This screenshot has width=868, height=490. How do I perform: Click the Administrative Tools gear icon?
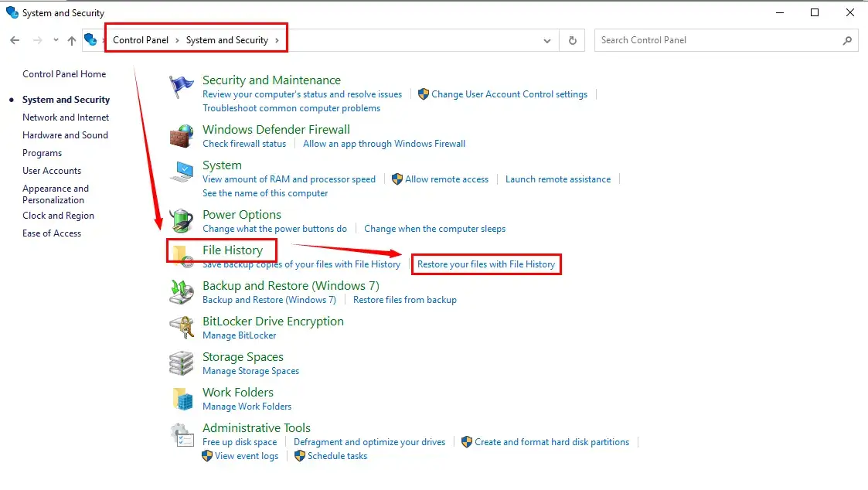[182, 434]
